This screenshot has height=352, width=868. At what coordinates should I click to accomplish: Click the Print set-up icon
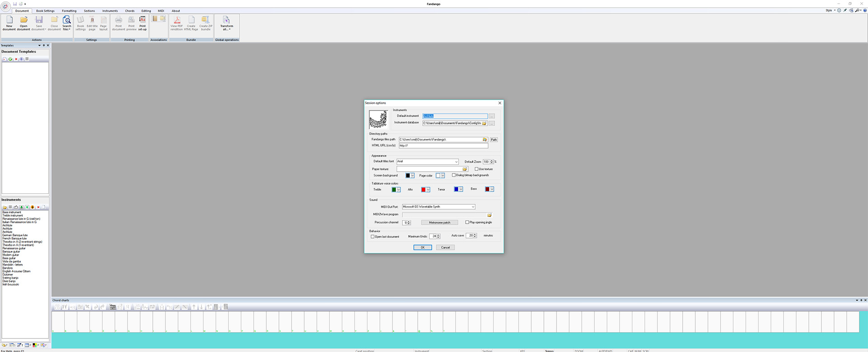pyautogui.click(x=142, y=20)
